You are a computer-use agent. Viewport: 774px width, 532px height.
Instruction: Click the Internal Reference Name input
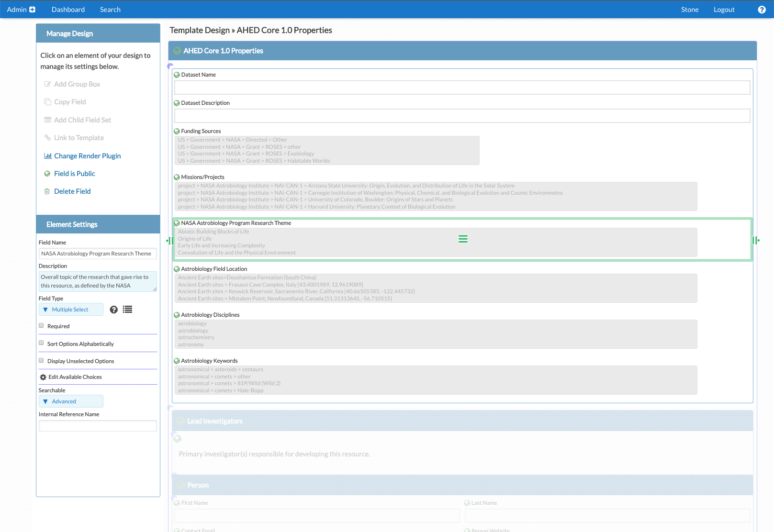point(98,426)
